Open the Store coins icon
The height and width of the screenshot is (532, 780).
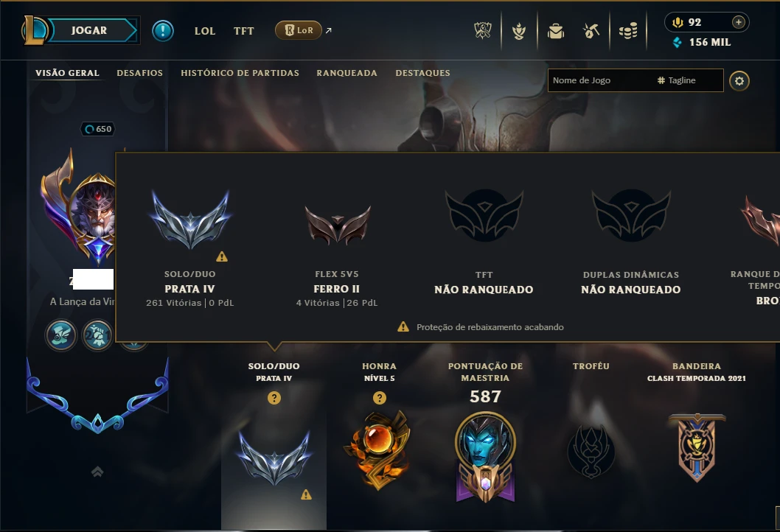point(628,31)
